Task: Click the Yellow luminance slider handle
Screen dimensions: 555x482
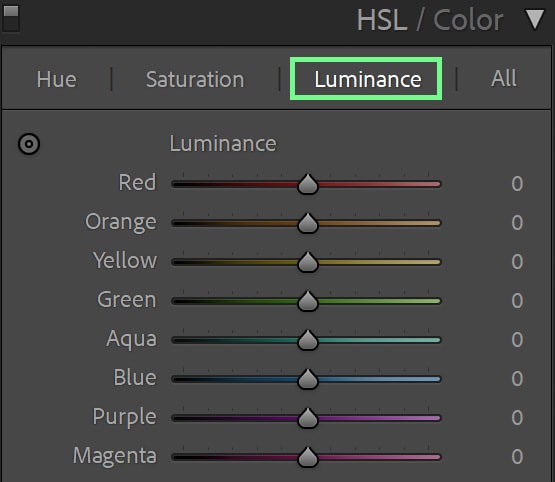Action: pos(308,262)
